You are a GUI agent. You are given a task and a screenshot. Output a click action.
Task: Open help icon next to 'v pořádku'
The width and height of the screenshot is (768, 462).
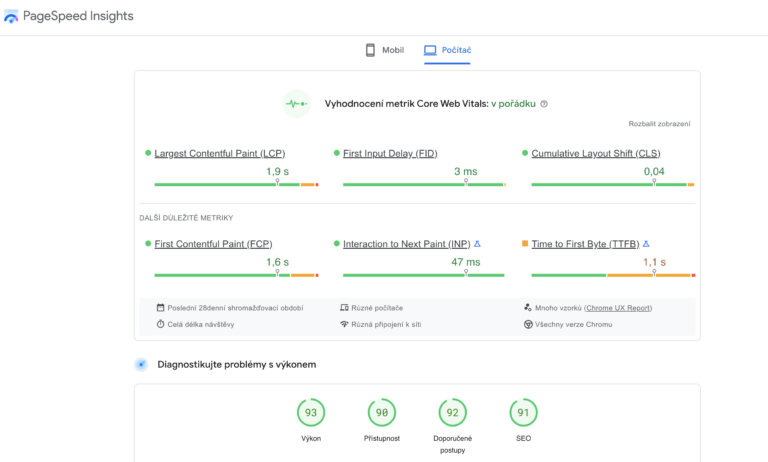point(544,104)
